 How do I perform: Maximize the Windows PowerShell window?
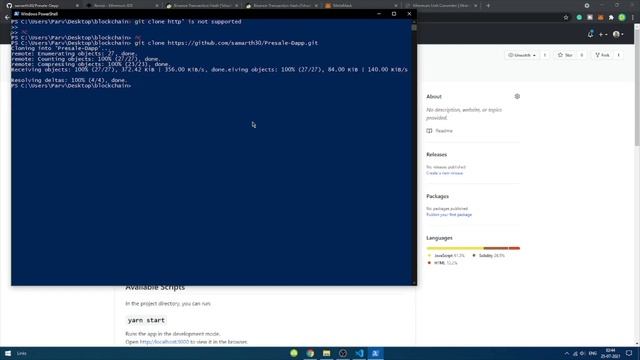click(x=394, y=13)
